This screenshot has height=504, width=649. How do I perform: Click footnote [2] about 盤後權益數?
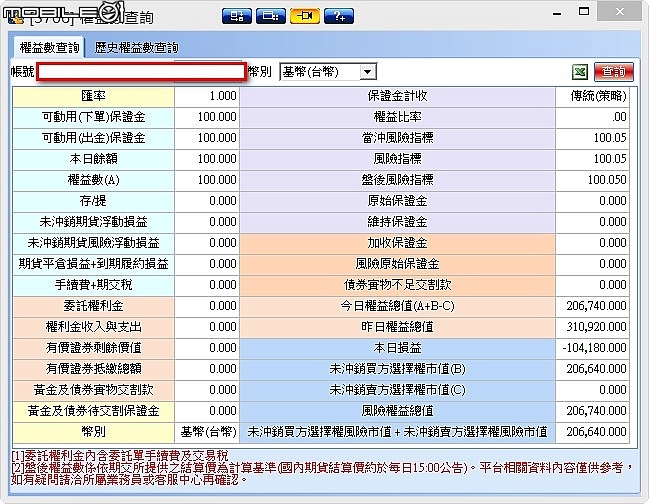pos(322,474)
